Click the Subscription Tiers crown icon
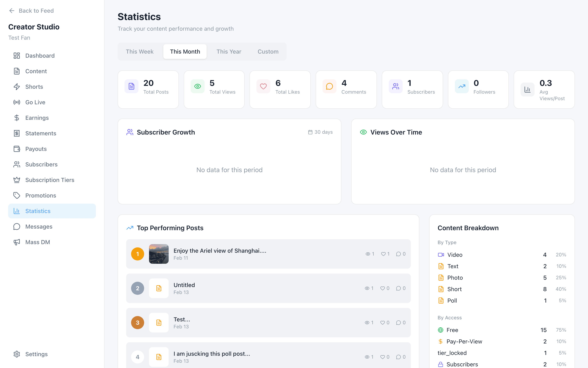 (x=17, y=180)
